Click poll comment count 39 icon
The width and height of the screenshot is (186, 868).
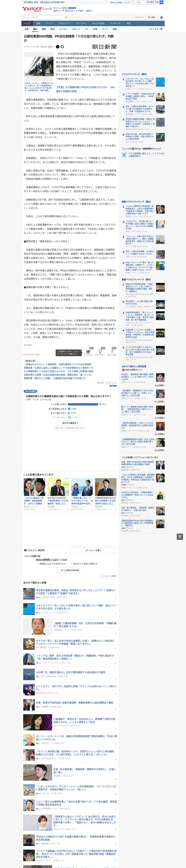pyautogui.click(x=42, y=399)
